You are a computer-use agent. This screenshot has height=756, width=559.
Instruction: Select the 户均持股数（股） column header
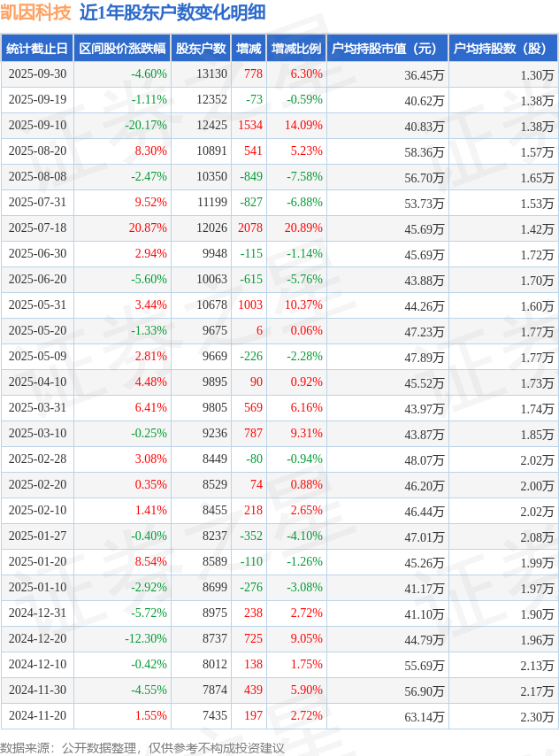[x=502, y=49]
